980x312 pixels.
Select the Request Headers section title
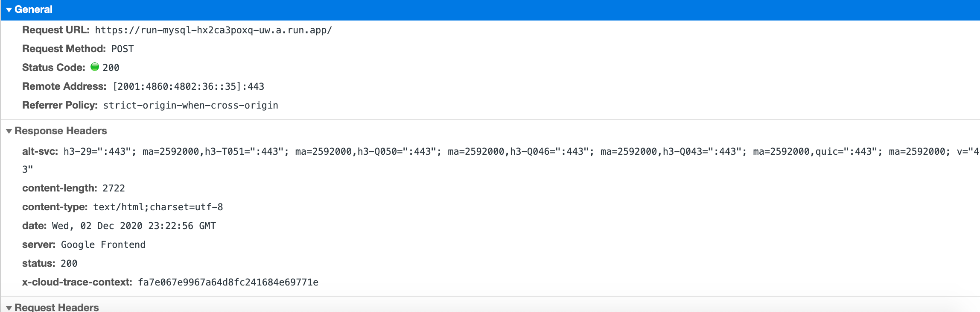click(x=57, y=307)
